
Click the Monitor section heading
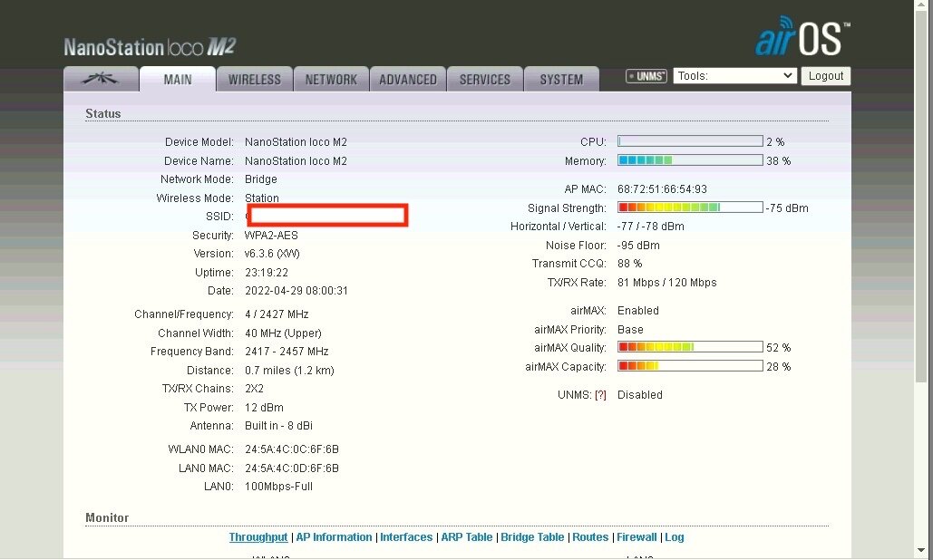[x=107, y=517]
